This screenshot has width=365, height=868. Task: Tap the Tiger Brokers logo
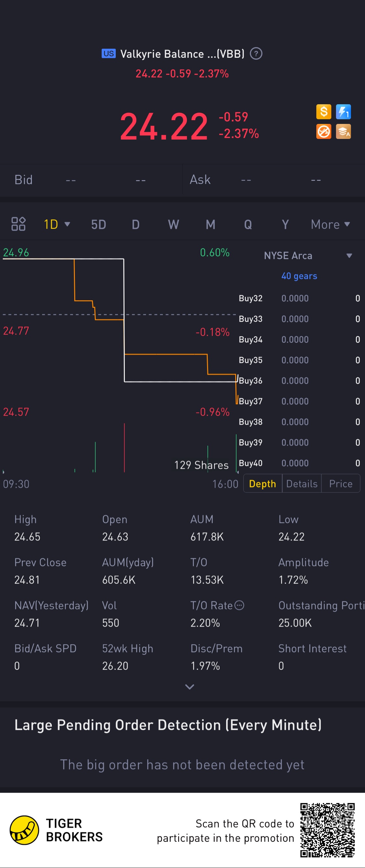pos(24,830)
